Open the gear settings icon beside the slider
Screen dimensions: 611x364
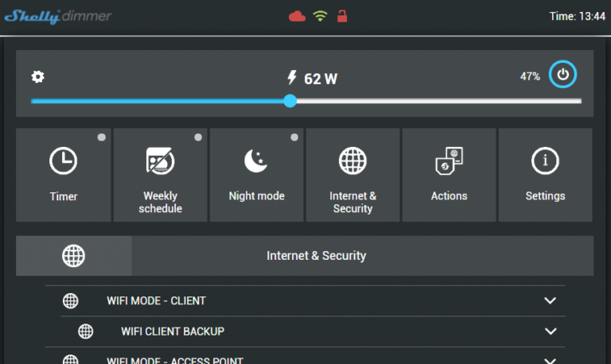pyautogui.click(x=37, y=77)
